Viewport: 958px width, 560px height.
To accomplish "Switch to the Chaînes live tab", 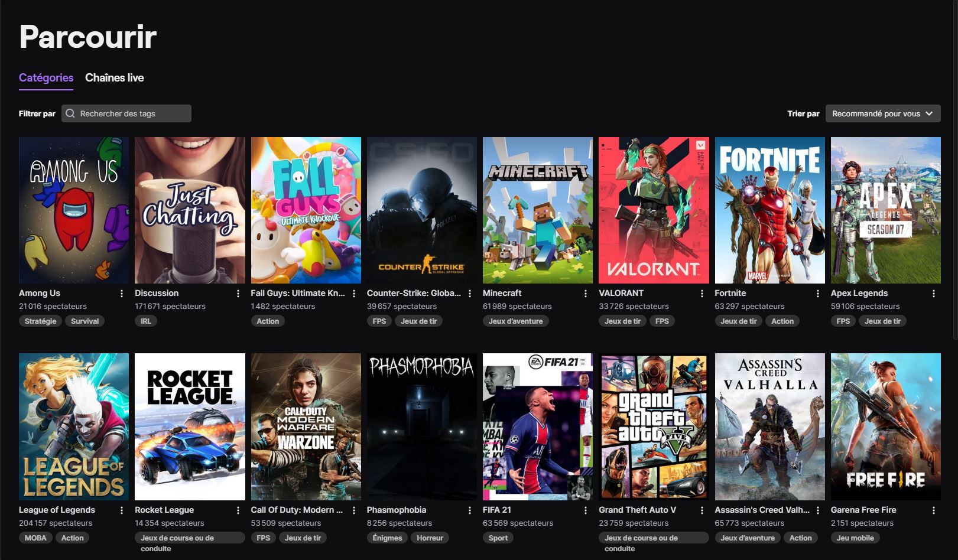I will pos(115,78).
